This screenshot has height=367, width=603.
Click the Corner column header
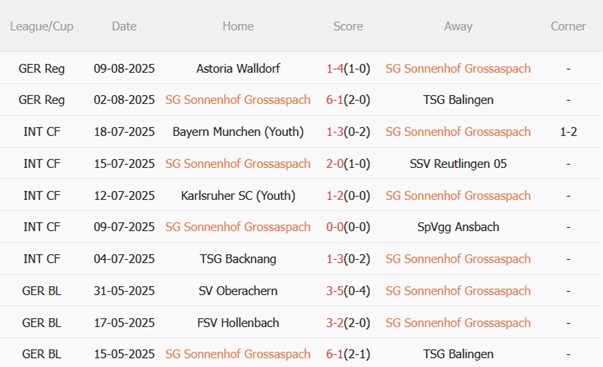(x=568, y=26)
